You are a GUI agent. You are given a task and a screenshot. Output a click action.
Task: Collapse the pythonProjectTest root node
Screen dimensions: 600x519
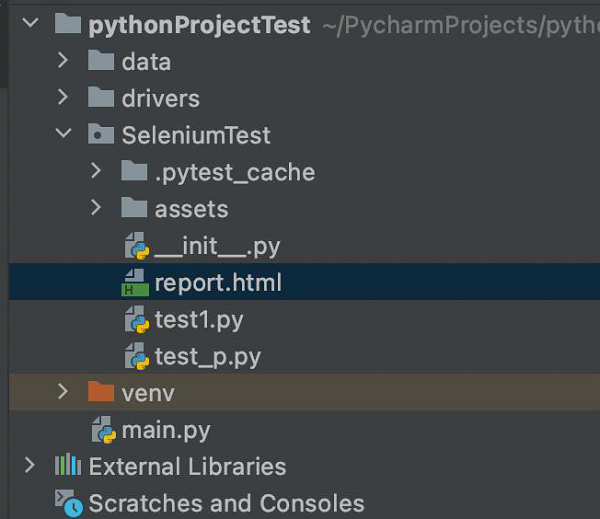point(29,24)
